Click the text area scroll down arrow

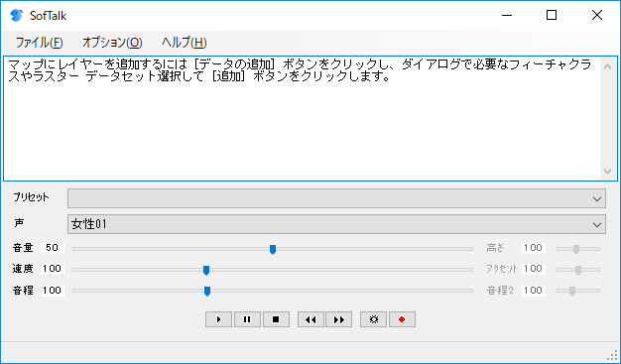[x=607, y=172]
